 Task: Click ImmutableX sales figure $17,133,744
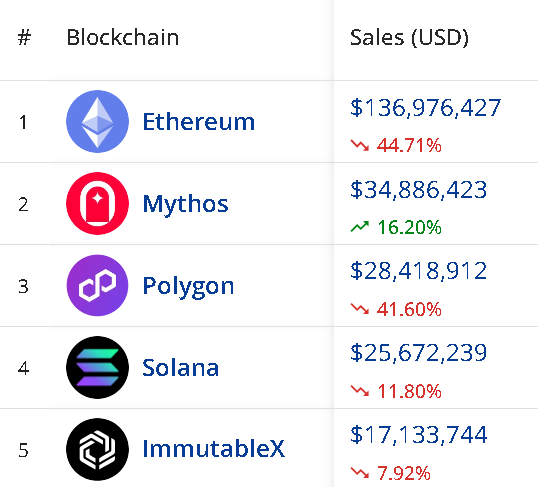pyautogui.click(x=418, y=435)
